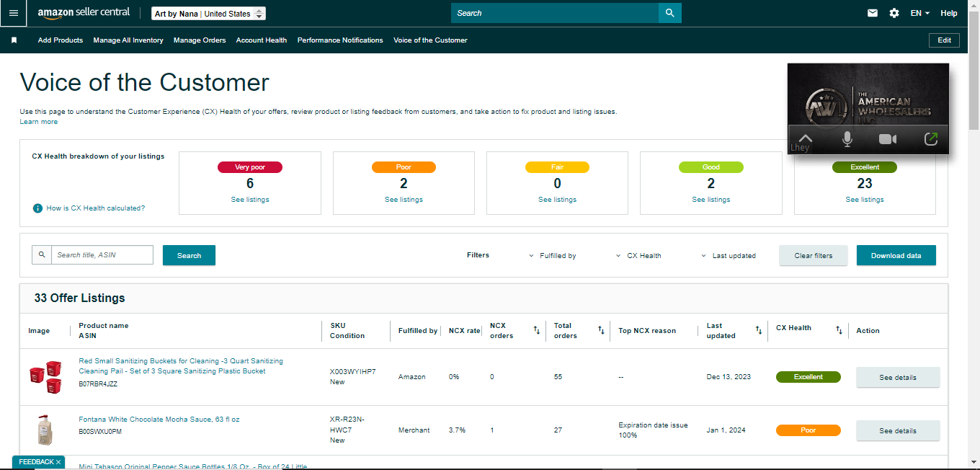Toggle video camera in meeting overlay
Viewport: 980px width, 470px height.
point(888,139)
